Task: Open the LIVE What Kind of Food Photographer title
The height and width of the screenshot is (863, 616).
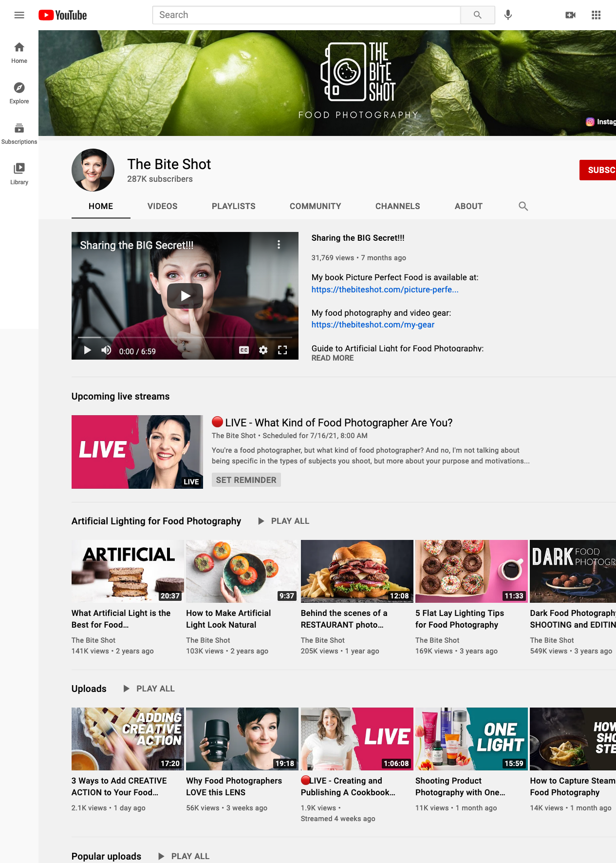Action: point(332,422)
